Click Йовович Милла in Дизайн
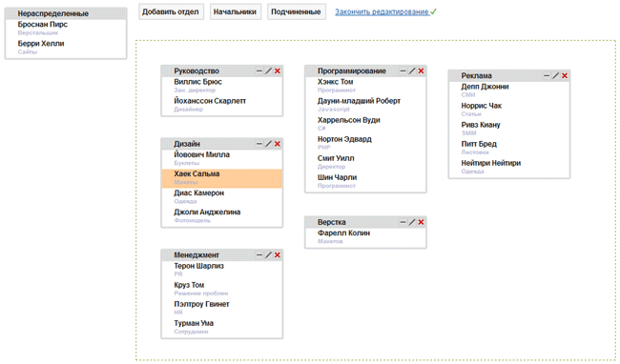This screenshot has width=620, height=364. tap(222, 159)
